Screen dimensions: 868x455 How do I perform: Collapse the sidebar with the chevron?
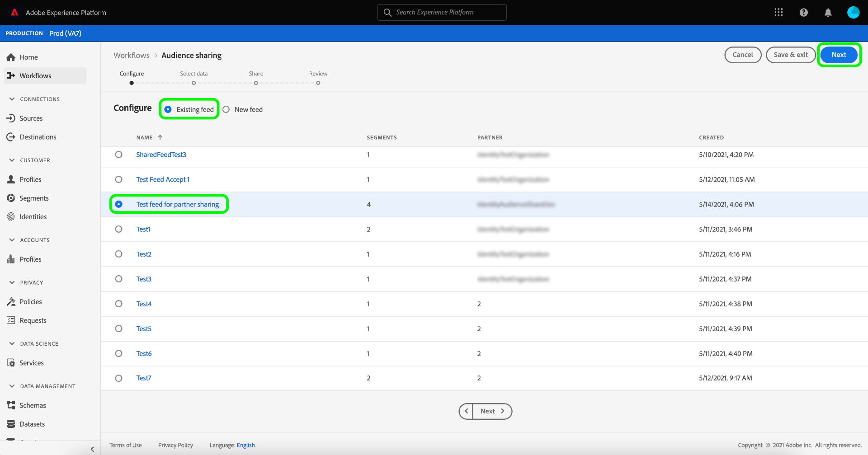(x=92, y=449)
